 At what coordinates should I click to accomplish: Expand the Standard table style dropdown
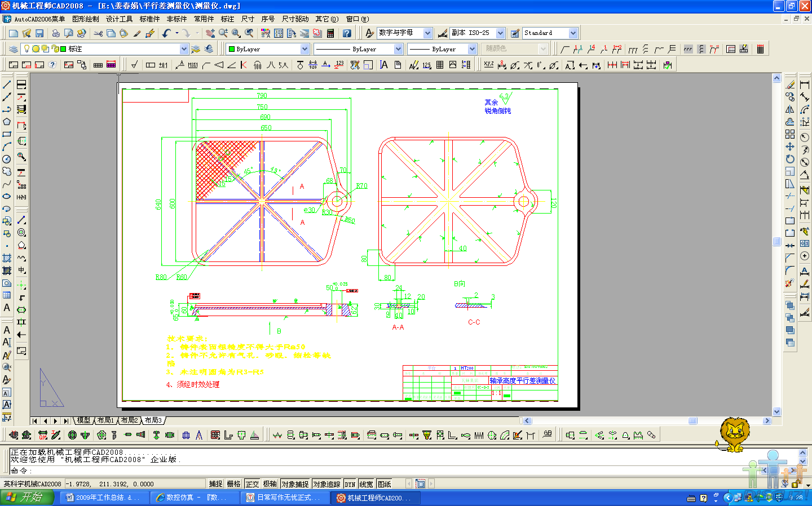(573, 33)
